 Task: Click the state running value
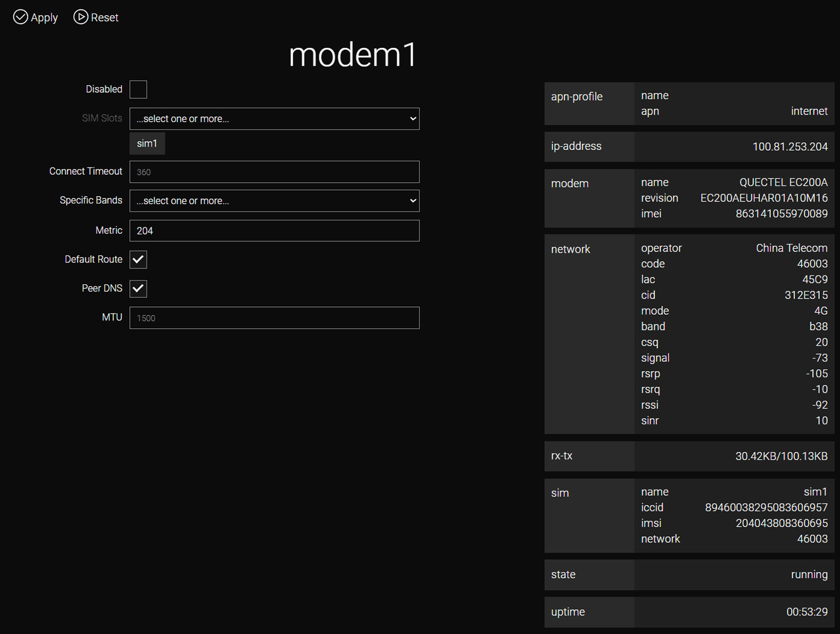(x=809, y=574)
